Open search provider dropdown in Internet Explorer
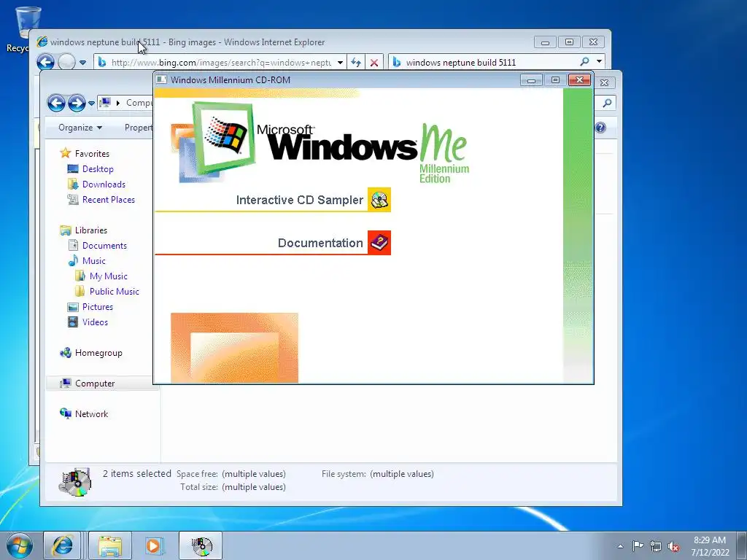This screenshot has width=747, height=560. pyautogui.click(x=599, y=62)
